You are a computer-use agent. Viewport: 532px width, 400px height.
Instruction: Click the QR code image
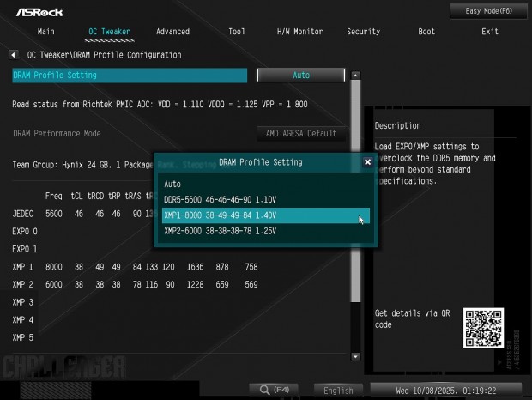(483, 328)
